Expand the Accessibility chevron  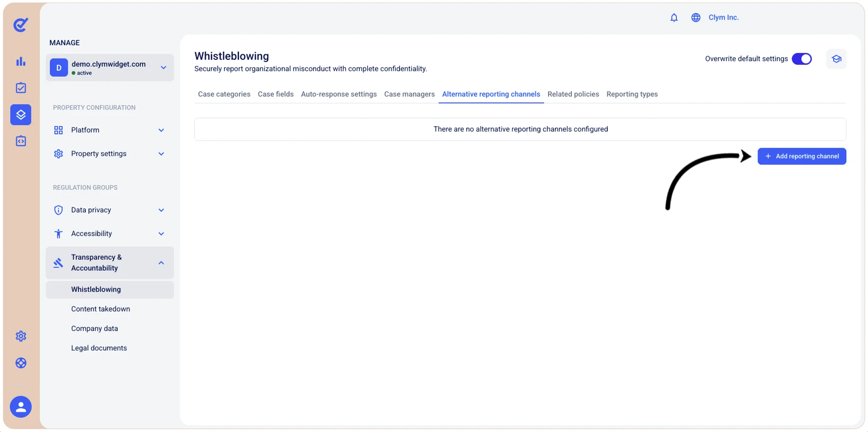tap(161, 234)
